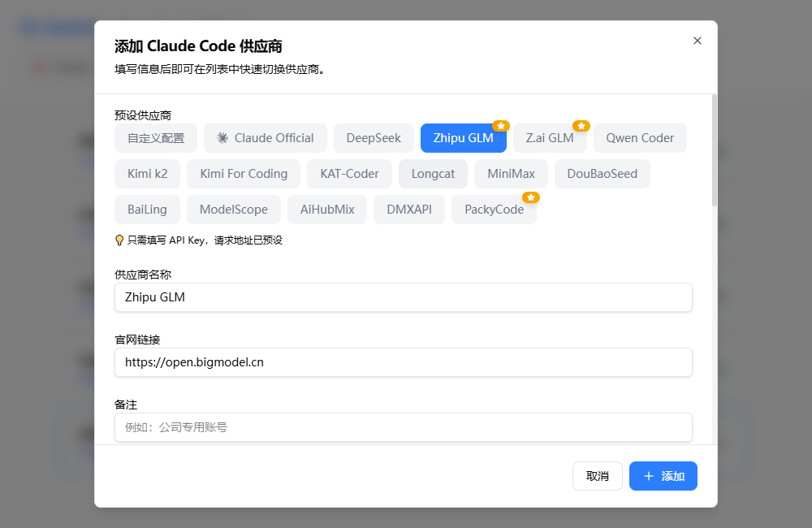Viewport: 812px width, 528px height.
Task: Select the Qwen Coder preset
Action: (640, 138)
